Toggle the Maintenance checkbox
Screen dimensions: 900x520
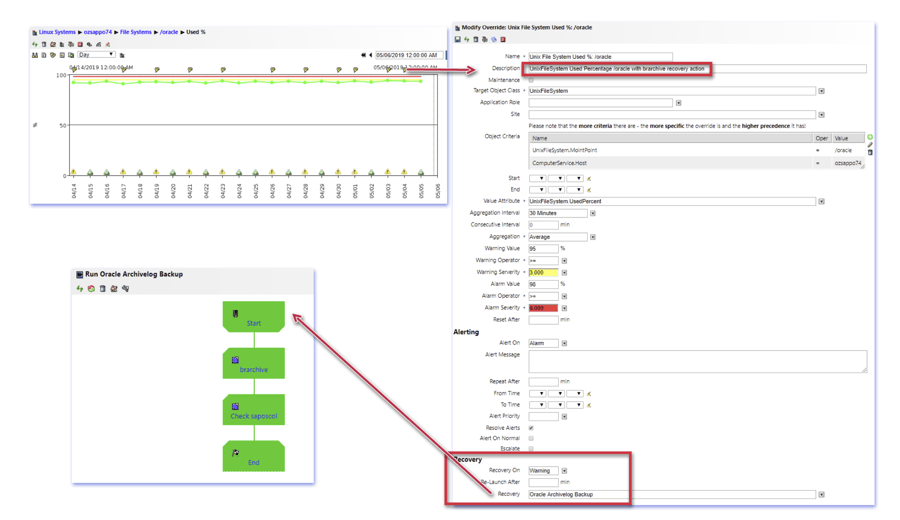pyautogui.click(x=531, y=80)
